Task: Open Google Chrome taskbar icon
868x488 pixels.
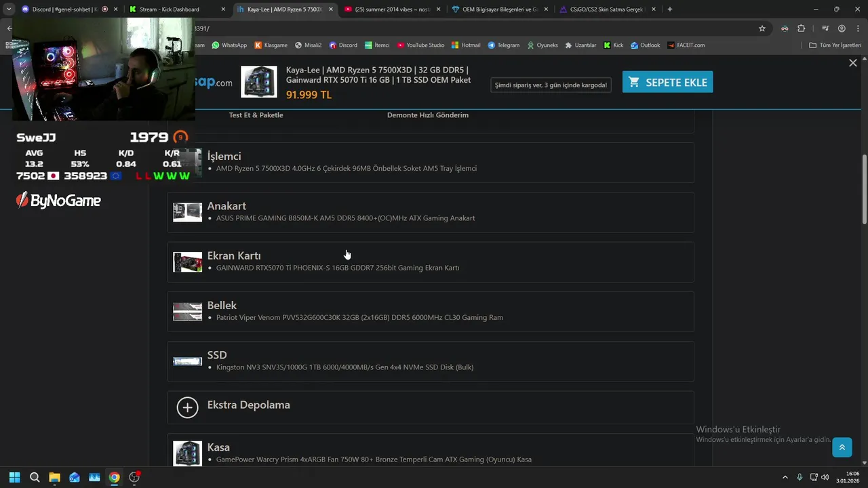Action: [115, 477]
